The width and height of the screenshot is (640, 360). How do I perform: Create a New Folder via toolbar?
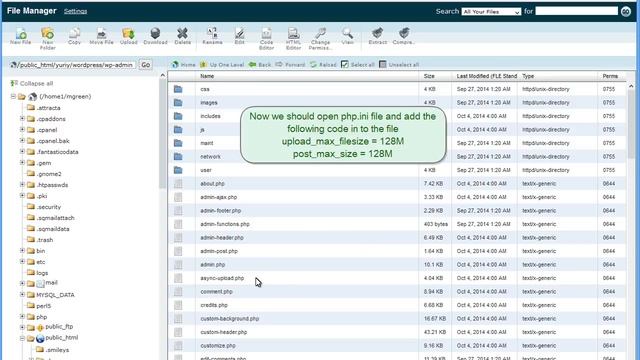(x=47, y=38)
